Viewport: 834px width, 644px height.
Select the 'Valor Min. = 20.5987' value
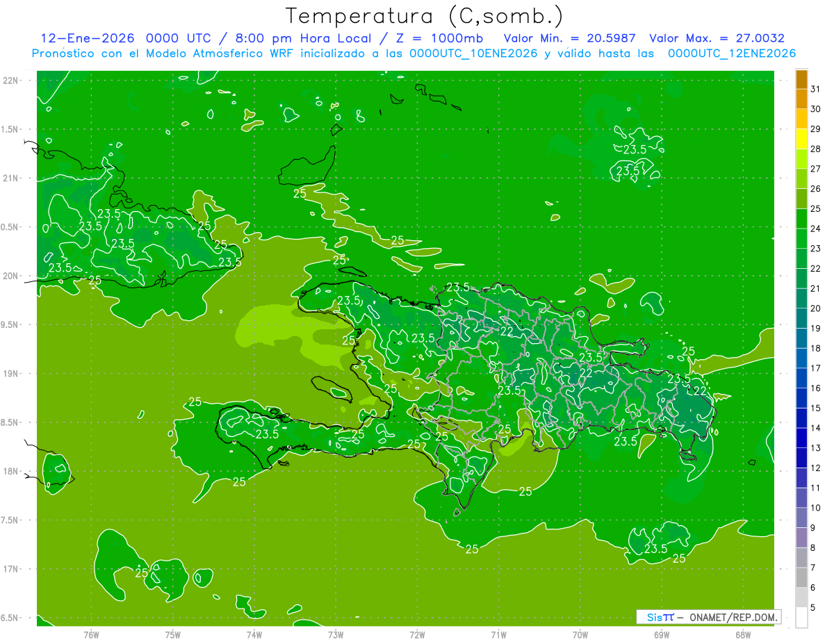[x=571, y=38]
